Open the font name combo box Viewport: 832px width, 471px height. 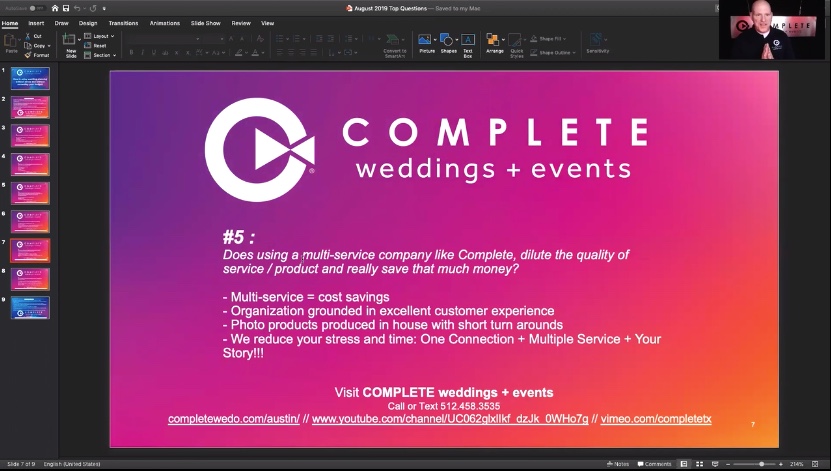click(x=164, y=39)
